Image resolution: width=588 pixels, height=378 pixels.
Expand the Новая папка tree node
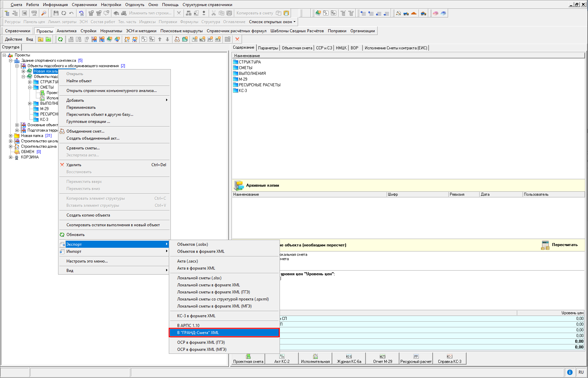point(11,136)
